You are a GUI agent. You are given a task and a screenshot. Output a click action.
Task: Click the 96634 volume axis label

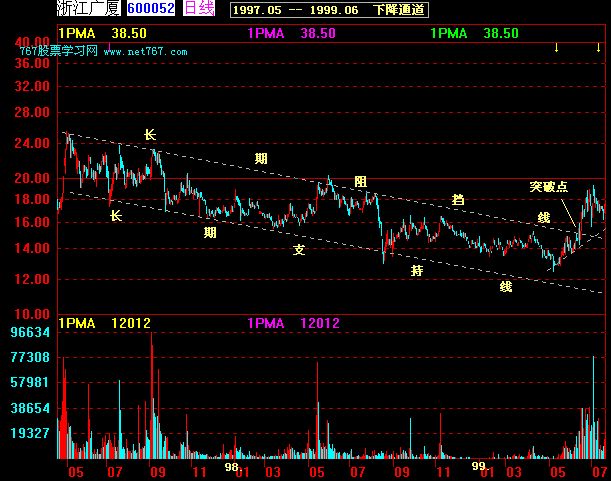[x=30, y=332]
